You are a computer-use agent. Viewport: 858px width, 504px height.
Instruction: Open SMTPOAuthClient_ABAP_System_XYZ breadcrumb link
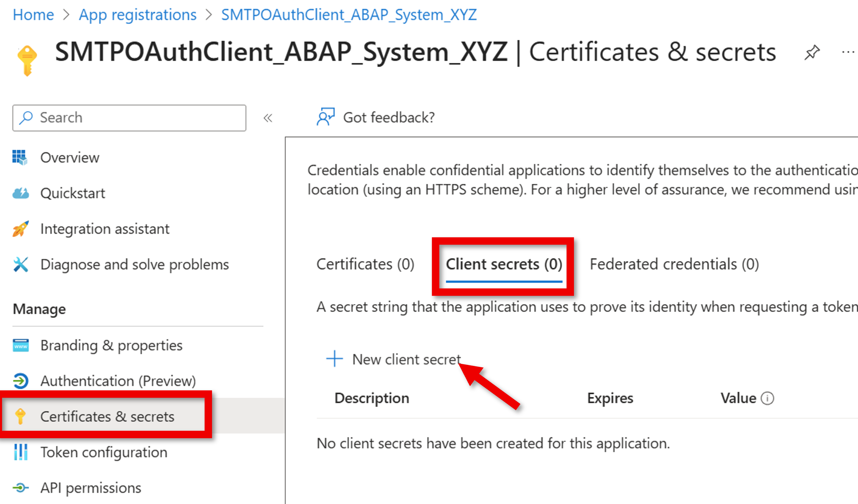click(349, 15)
